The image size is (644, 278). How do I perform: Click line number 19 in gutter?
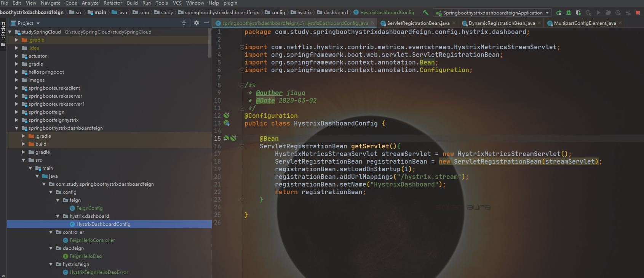tap(217, 169)
